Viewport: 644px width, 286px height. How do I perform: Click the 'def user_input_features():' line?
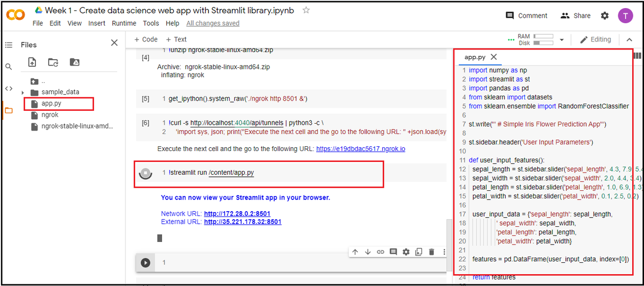(x=507, y=160)
